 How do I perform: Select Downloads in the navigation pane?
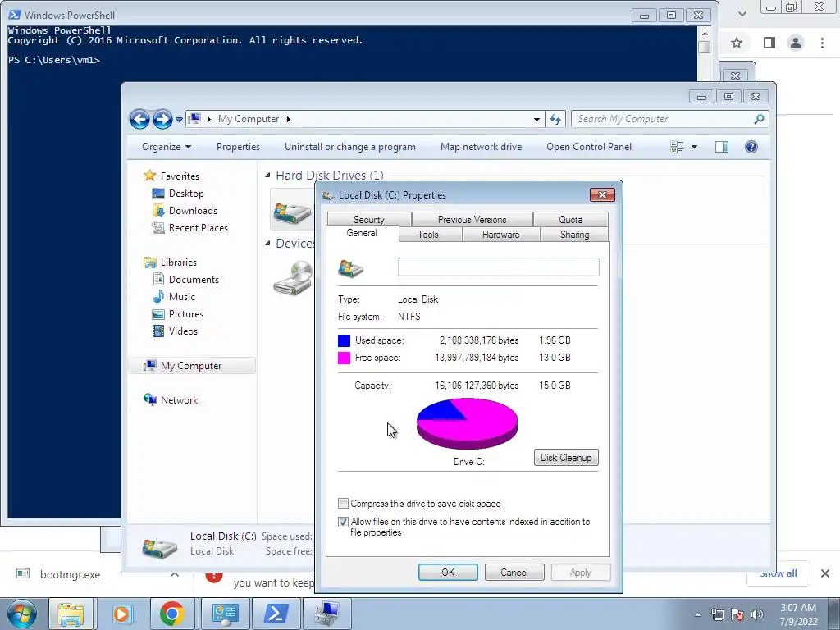point(192,211)
